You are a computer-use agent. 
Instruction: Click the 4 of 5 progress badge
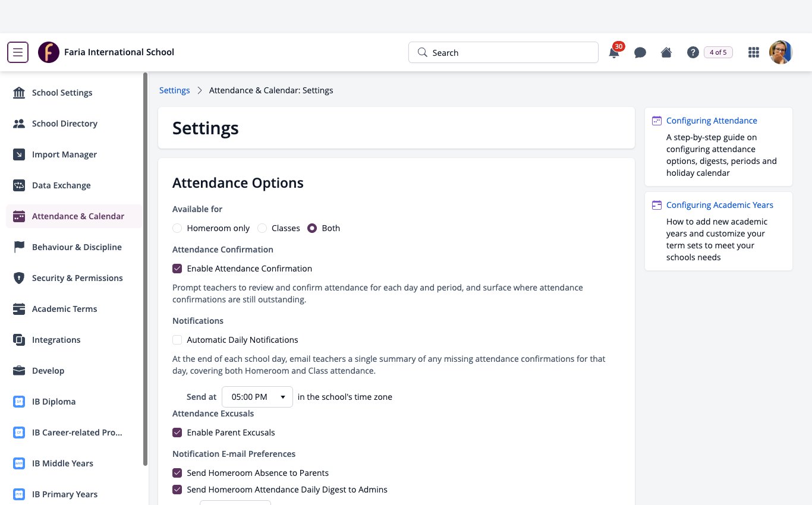(718, 52)
